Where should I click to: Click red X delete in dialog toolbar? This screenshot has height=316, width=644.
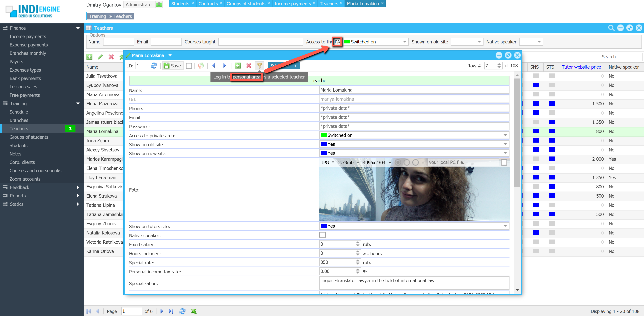pyautogui.click(x=249, y=66)
